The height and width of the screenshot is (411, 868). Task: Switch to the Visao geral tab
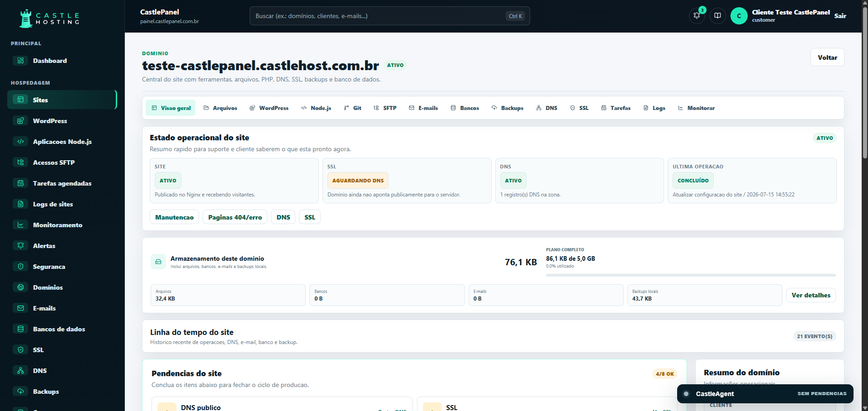point(171,108)
